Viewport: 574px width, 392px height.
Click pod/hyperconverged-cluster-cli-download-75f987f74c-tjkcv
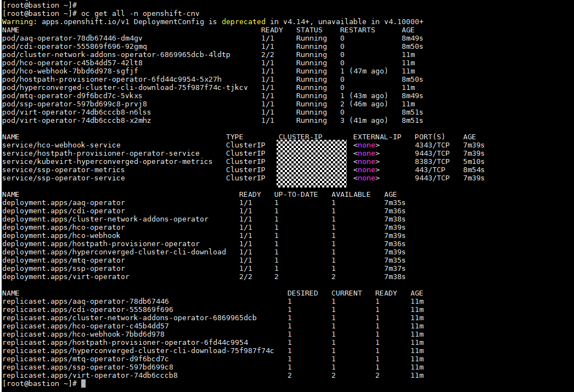point(125,88)
